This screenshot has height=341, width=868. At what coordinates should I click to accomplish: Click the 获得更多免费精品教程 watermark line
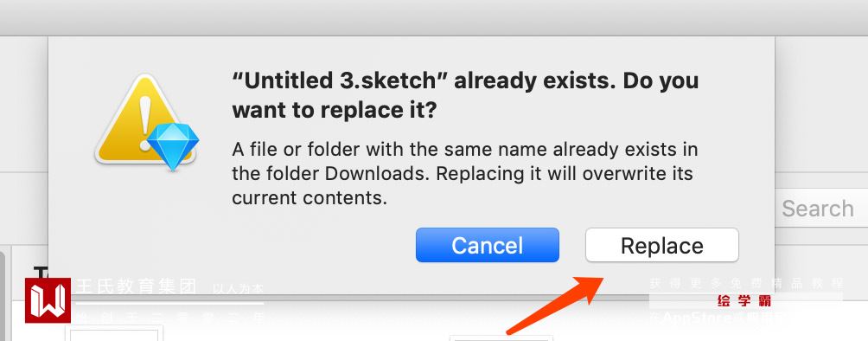pyautogui.click(x=745, y=283)
